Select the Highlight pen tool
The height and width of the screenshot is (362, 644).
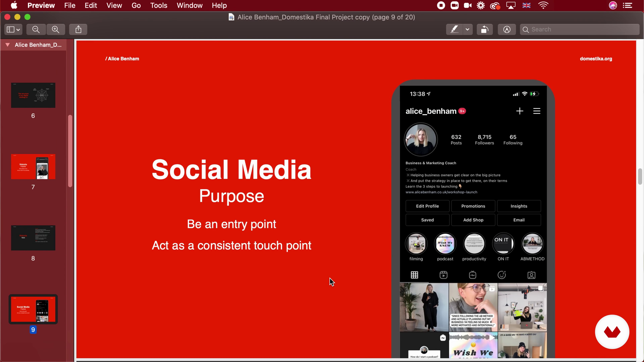(454, 29)
